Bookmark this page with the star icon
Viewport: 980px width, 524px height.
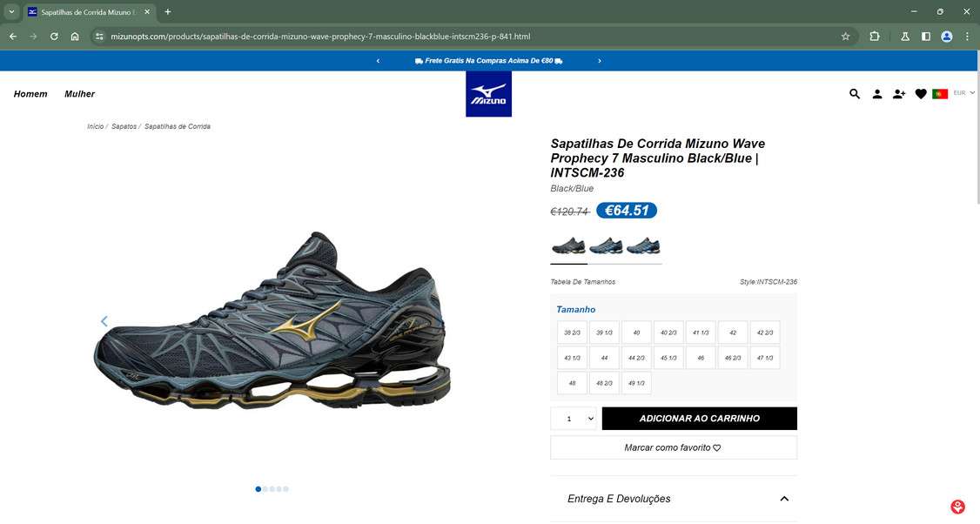846,37
